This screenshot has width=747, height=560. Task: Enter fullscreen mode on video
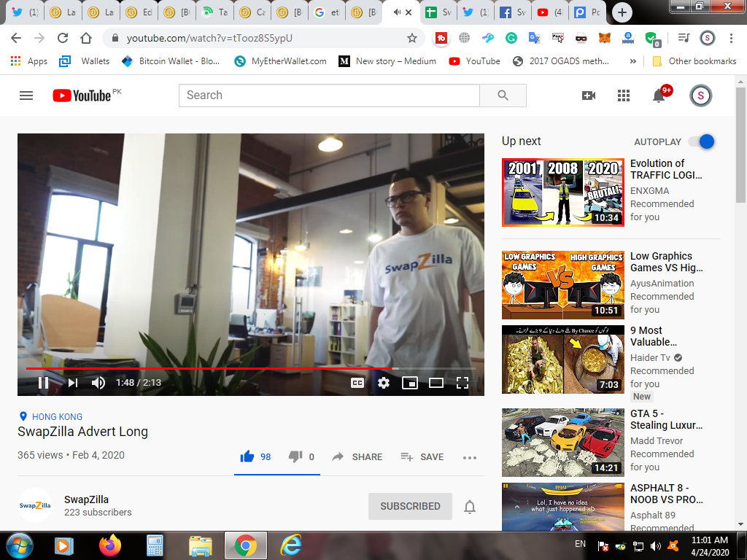(x=462, y=383)
